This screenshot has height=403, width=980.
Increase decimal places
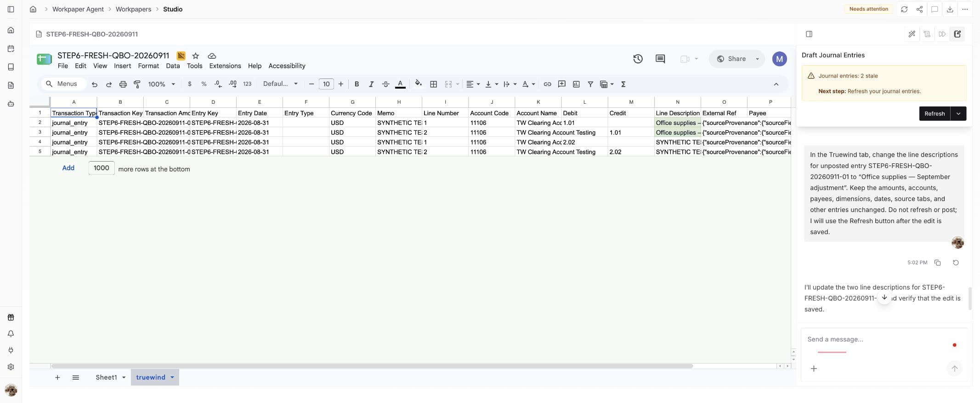(232, 84)
